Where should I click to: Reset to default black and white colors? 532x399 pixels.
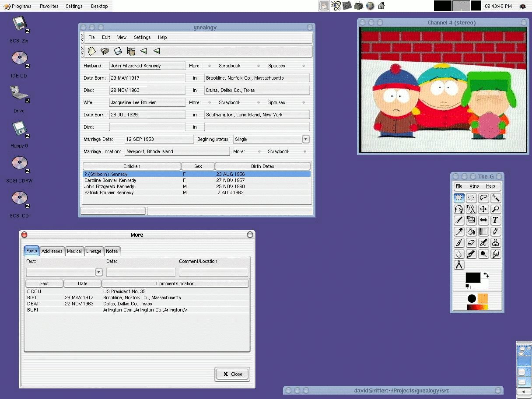[468, 286]
